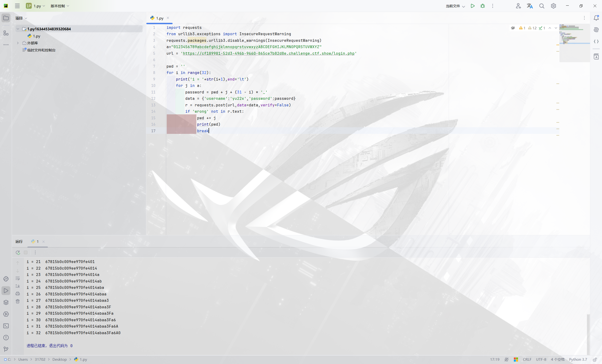Open the Structure tool window icon
The height and width of the screenshot is (364, 602).
click(x=6, y=33)
